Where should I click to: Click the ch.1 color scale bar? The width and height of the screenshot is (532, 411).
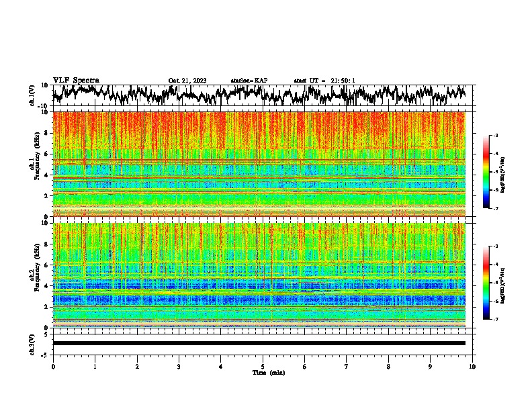coord(486,172)
